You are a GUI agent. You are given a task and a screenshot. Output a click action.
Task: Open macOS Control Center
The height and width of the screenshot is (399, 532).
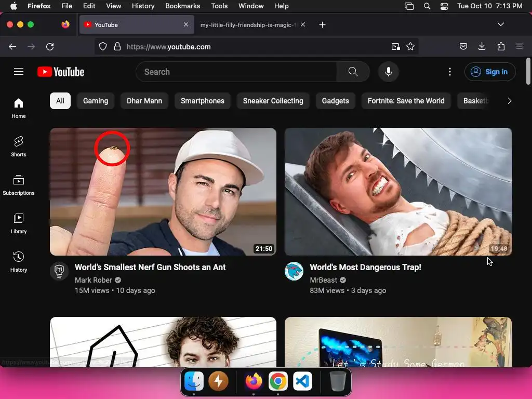coord(444,6)
